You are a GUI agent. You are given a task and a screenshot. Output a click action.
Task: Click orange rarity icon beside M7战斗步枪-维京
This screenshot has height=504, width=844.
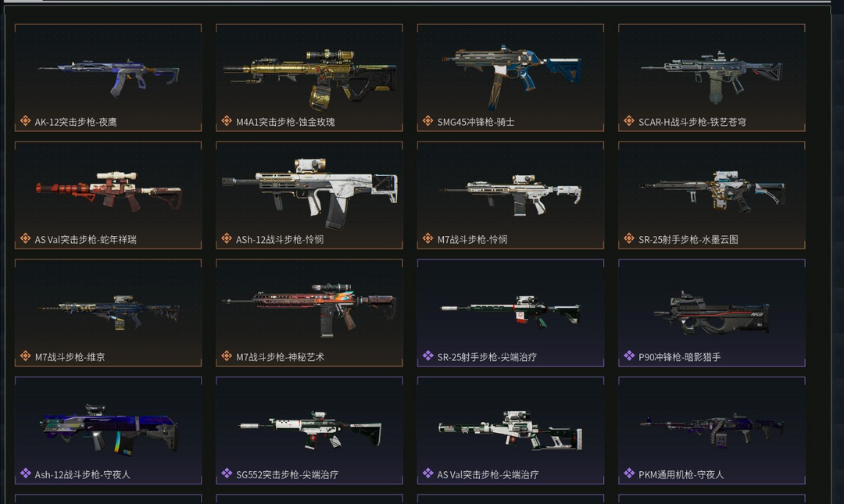coord(25,356)
